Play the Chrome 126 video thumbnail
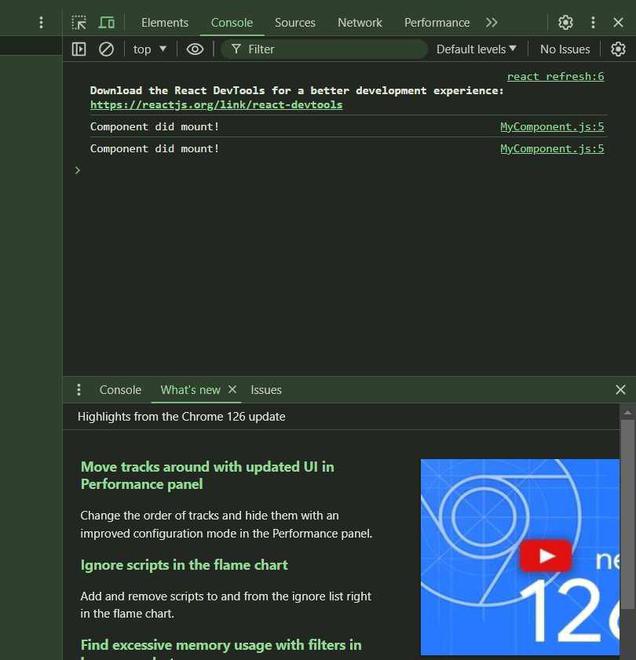 (544, 556)
